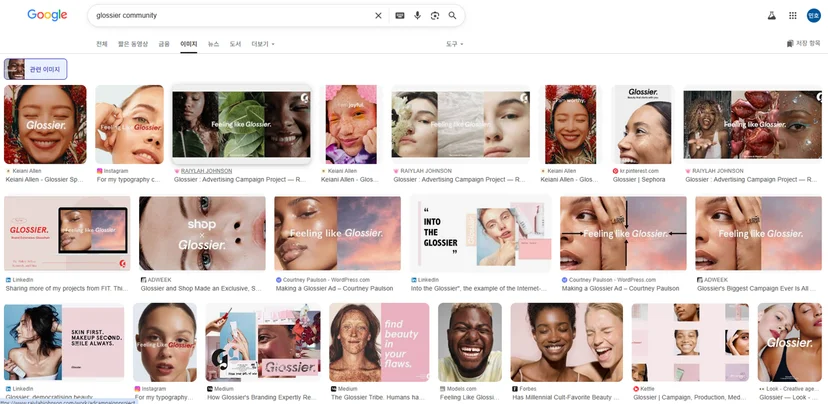
Task: Click 'Glossier's Biggest Campaign Ever Is All' title
Action: click(757, 288)
